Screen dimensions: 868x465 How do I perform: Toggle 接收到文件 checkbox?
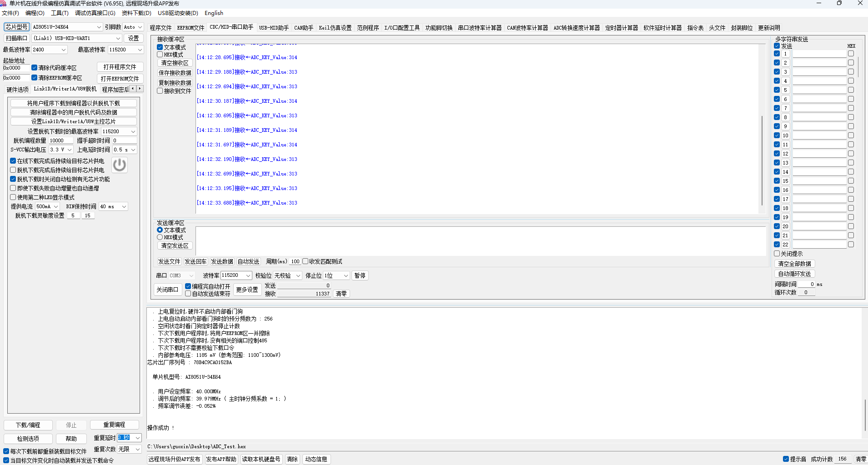click(x=160, y=91)
